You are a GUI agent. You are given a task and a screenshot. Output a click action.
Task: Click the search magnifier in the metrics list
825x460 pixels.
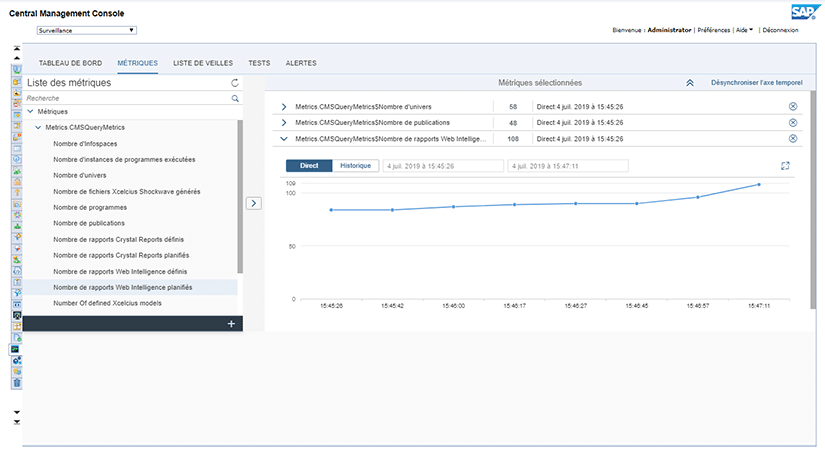[x=235, y=98]
